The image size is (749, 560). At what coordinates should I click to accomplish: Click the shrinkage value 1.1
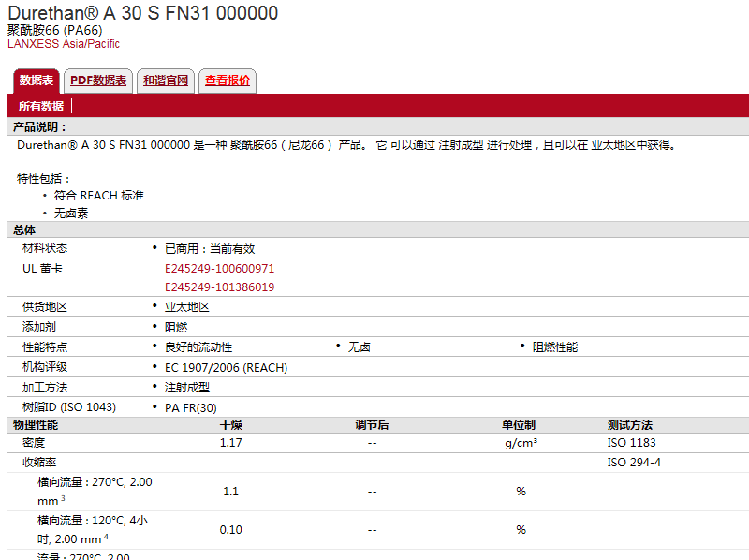(230, 492)
